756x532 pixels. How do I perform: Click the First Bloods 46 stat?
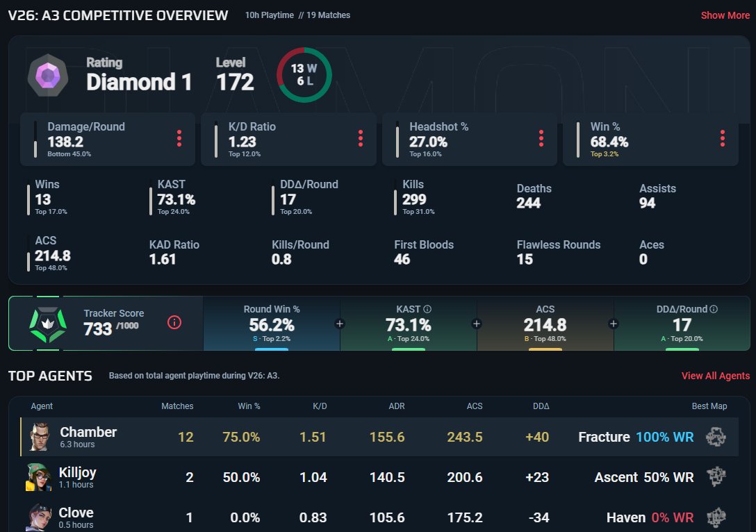pos(424,252)
